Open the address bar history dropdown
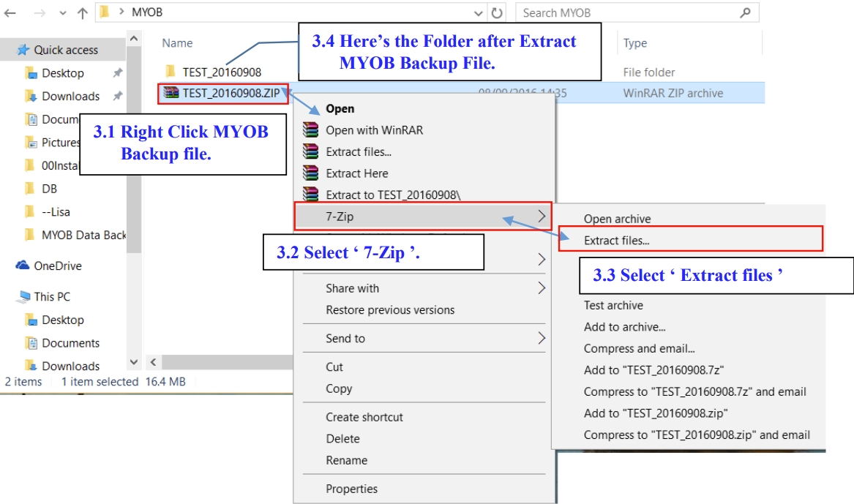854x504 pixels. coord(479,12)
